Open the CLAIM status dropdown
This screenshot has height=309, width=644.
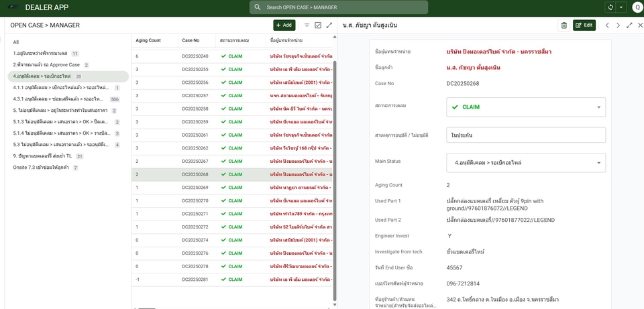pos(526,107)
